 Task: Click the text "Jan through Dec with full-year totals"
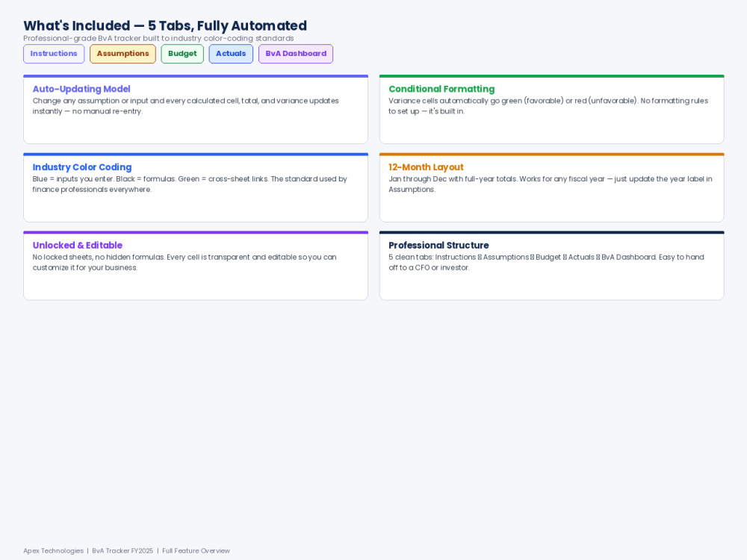(x=453, y=179)
